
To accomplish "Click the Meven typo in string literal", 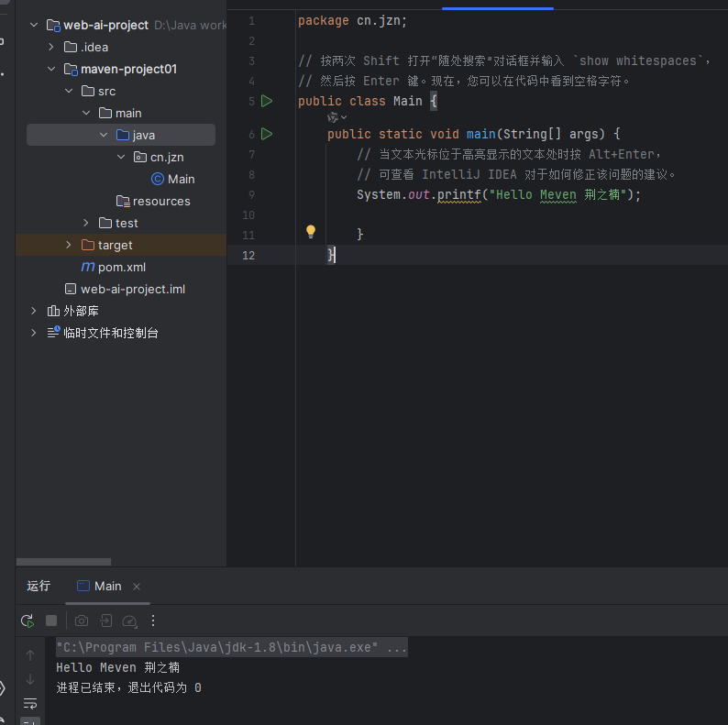I will click(558, 195).
